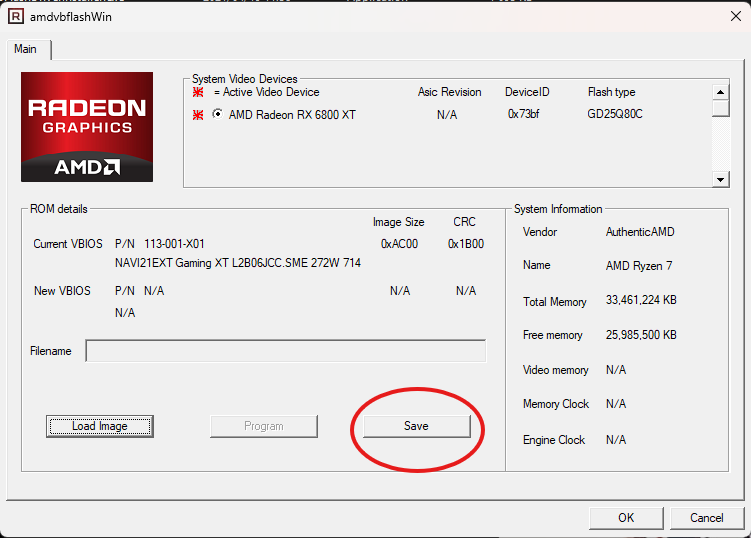Click the Engine Clock label

pyautogui.click(x=554, y=440)
